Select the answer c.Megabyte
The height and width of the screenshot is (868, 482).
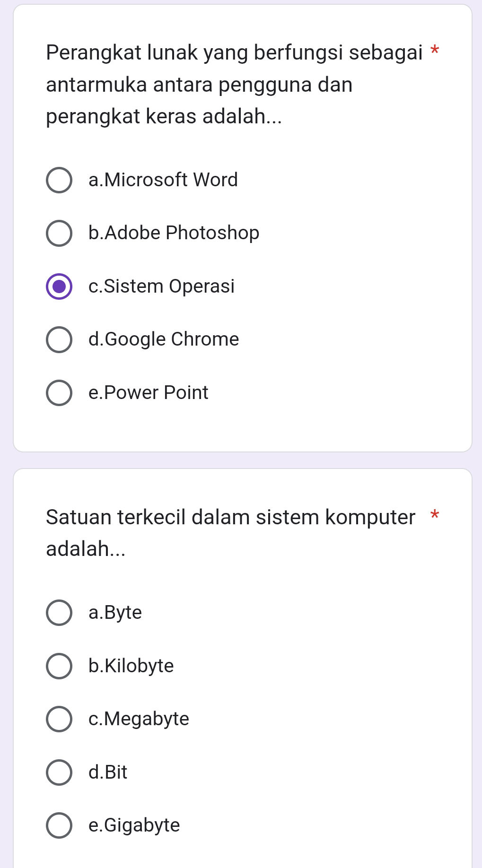coord(59,719)
